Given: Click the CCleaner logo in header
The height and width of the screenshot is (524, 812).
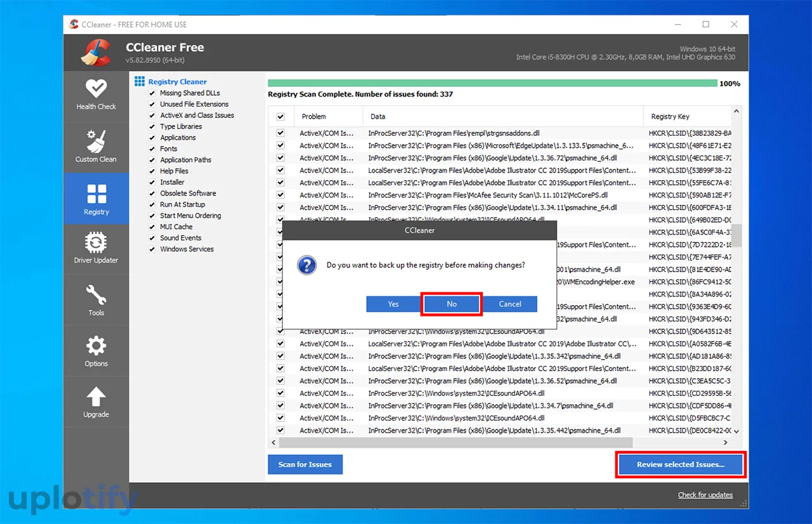Looking at the screenshot, I should 96,52.
